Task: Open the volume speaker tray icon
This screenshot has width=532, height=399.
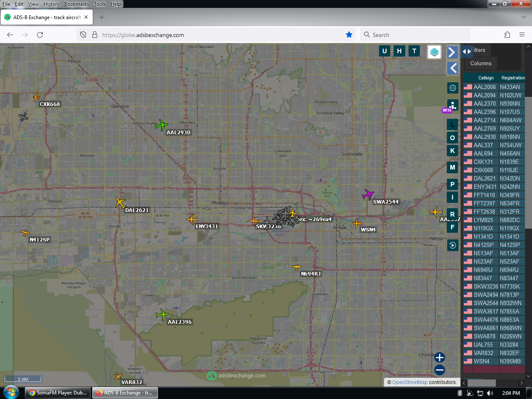Action: [x=490, y=393]
